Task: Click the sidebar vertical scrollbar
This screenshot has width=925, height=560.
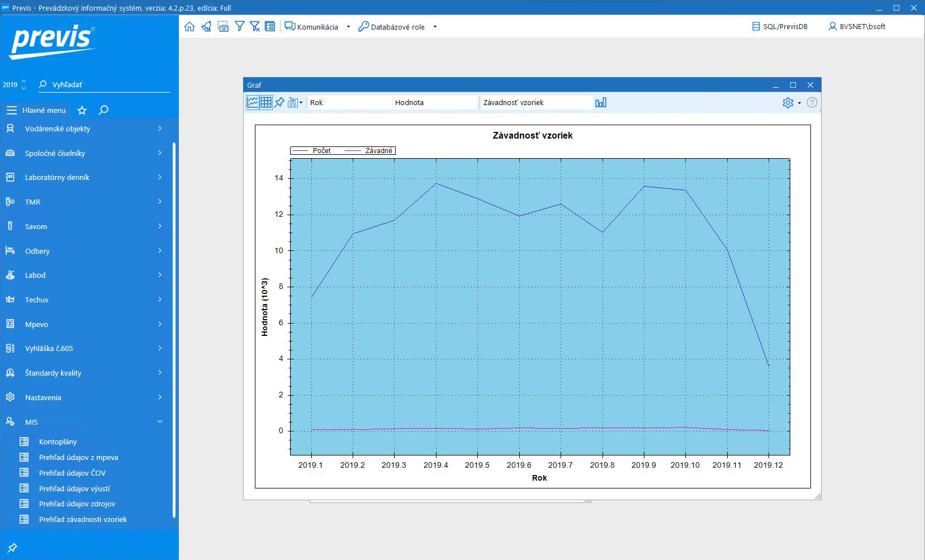Action: (x=174, y=330)
